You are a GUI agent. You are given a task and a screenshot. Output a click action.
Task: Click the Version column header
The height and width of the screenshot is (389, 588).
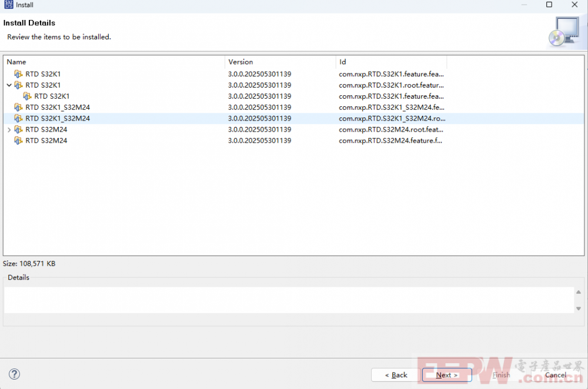pyautogui.click(x=280, y=62)
